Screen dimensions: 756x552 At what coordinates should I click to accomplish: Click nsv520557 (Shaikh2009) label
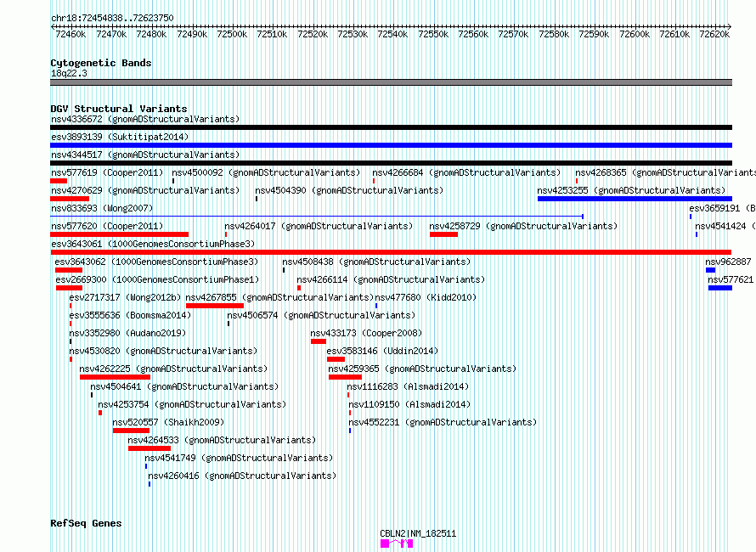168,422
